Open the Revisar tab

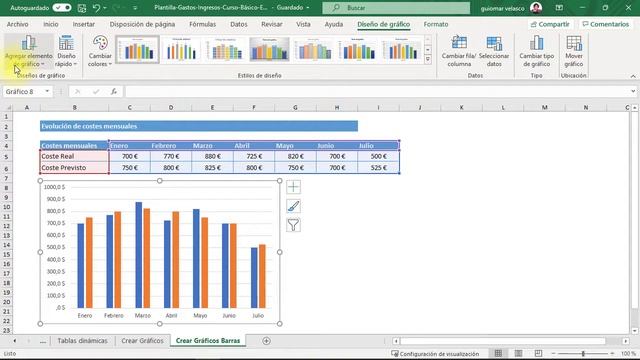click(272, 24)
